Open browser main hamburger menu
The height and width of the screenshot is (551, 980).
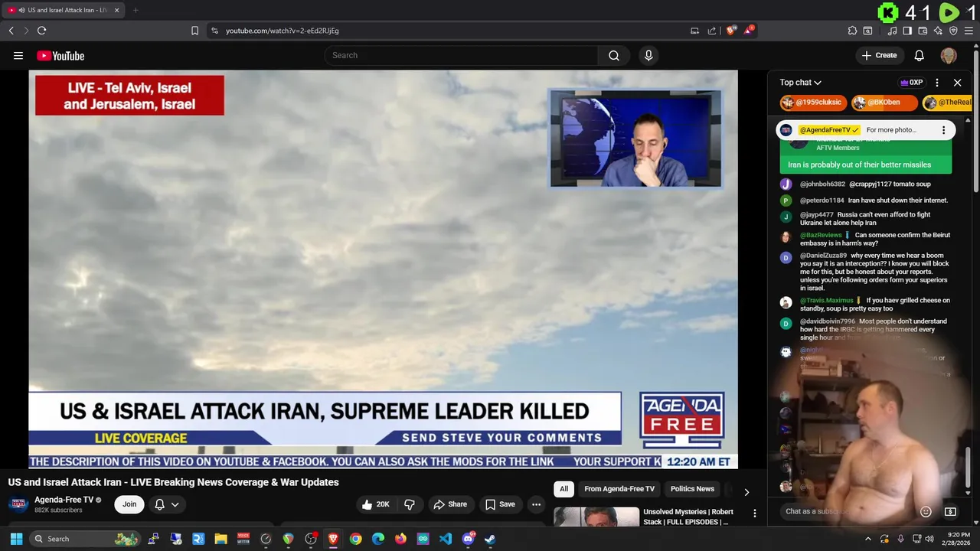[969, 31]
